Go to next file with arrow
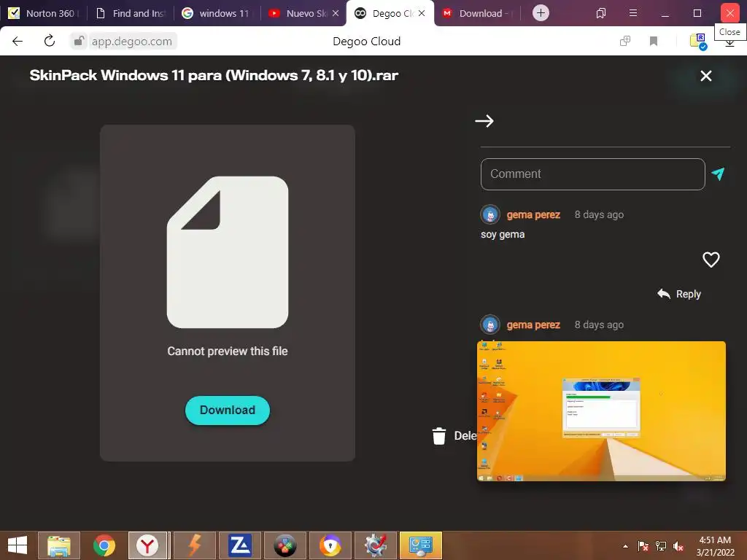Screen dimensions: 747x560 tap(484, 121)
